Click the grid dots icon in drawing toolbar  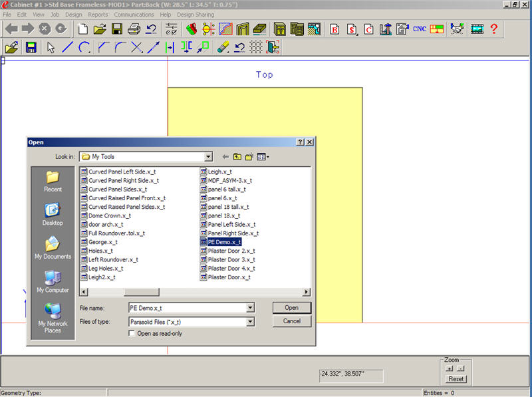[256, 47]
